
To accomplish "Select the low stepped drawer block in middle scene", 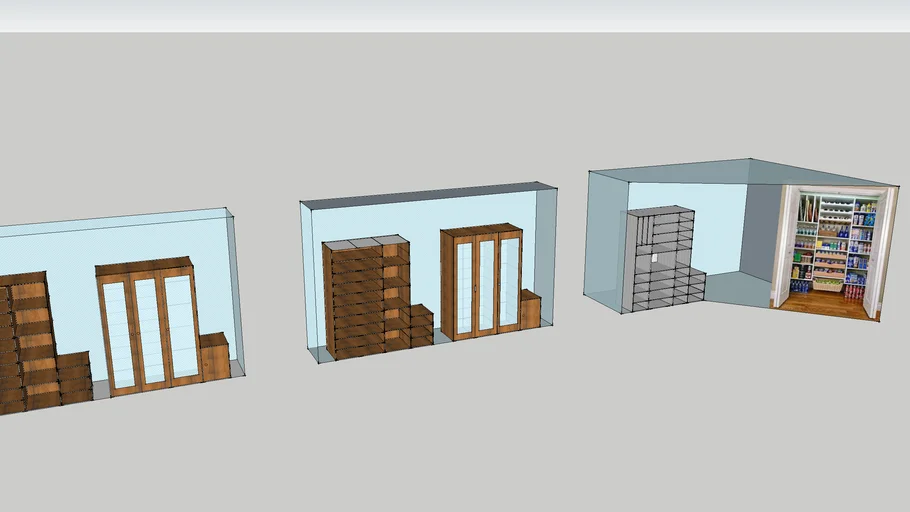I will [421, 326].
